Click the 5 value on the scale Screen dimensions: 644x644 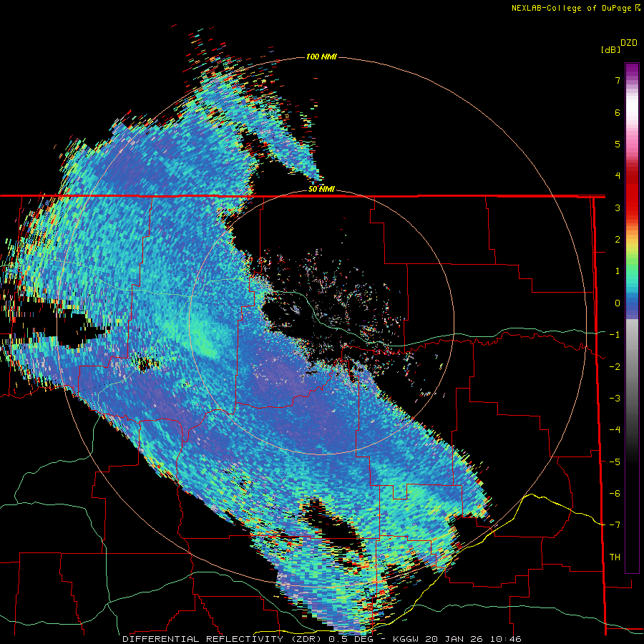click(618, 144)
